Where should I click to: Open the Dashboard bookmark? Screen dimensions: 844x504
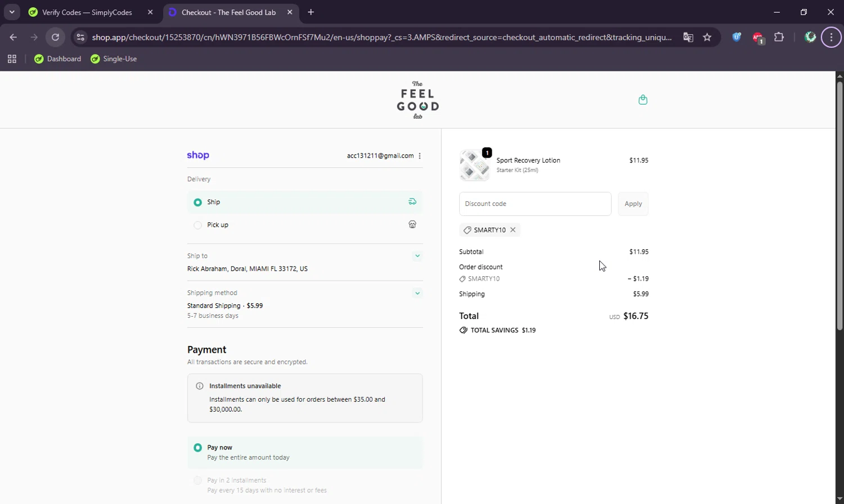(58, 58)
